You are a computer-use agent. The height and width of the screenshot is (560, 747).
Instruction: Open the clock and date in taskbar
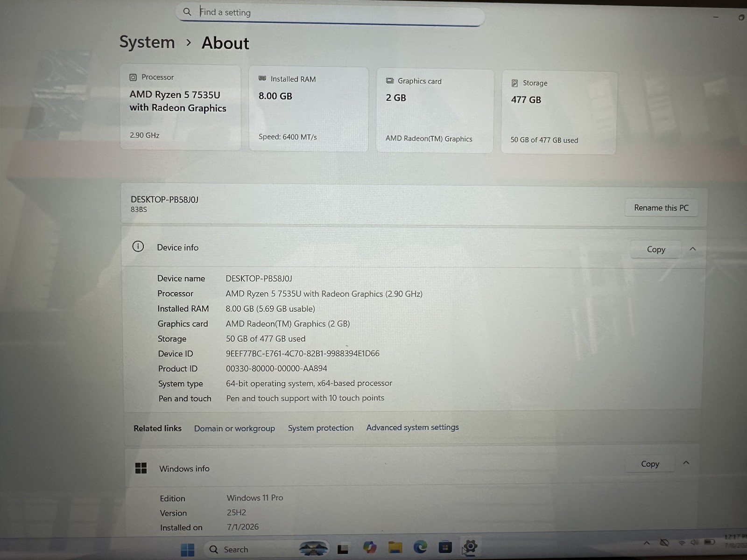tap(736, 541)
